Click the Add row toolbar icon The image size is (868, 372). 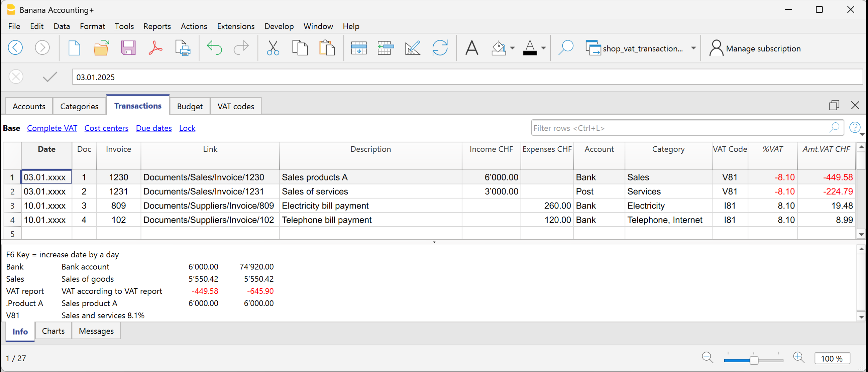pyautogui.click(x=359, y=48)
